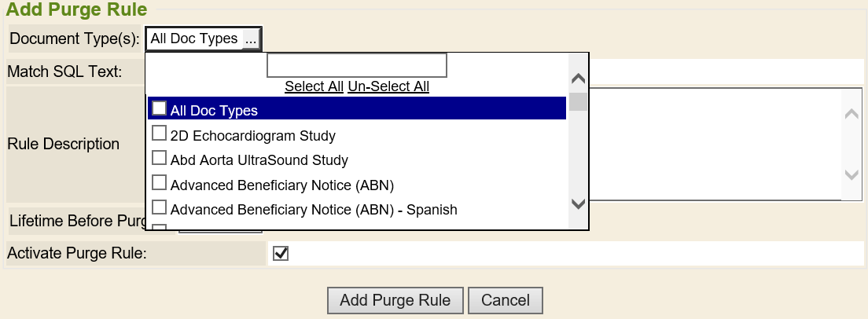Focus the document type search field
Image resolution: width=868 pixels, height=319 pixels.
click(357, 65)
